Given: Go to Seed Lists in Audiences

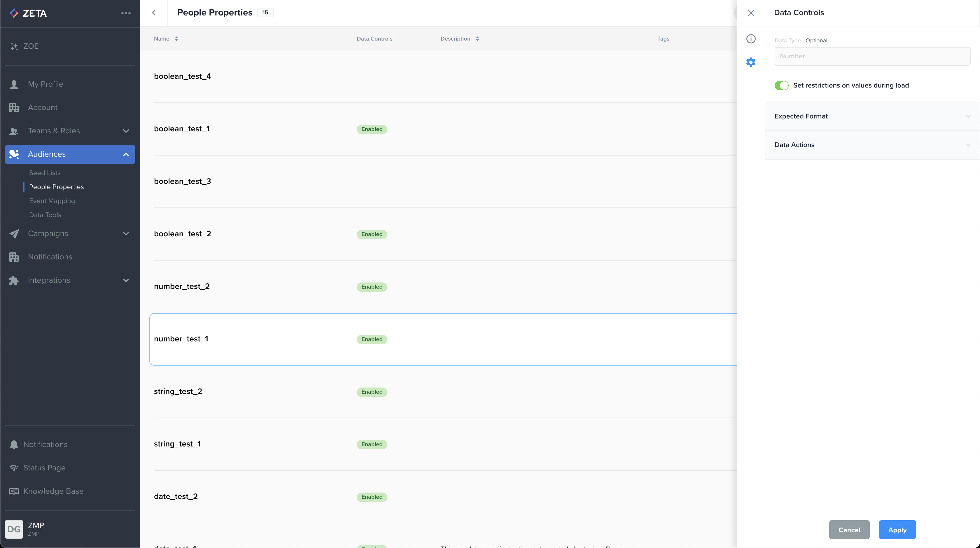Looking at the screenshot, I should pos(45,173).
